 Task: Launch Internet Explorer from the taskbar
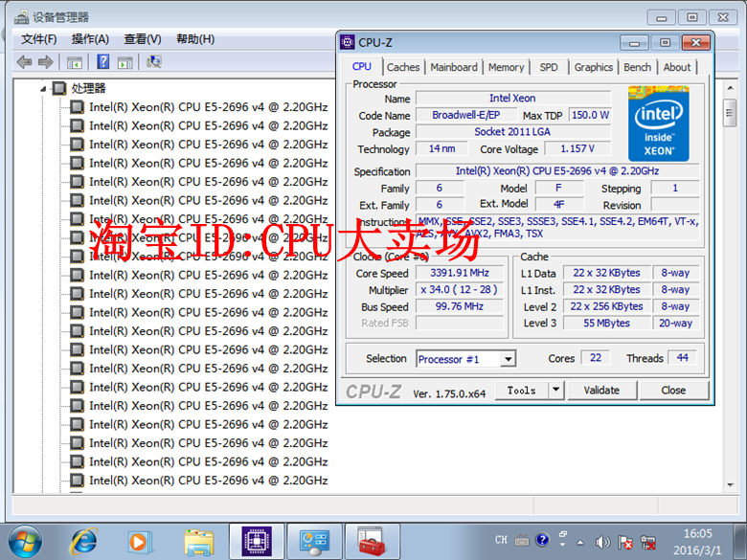84,542
